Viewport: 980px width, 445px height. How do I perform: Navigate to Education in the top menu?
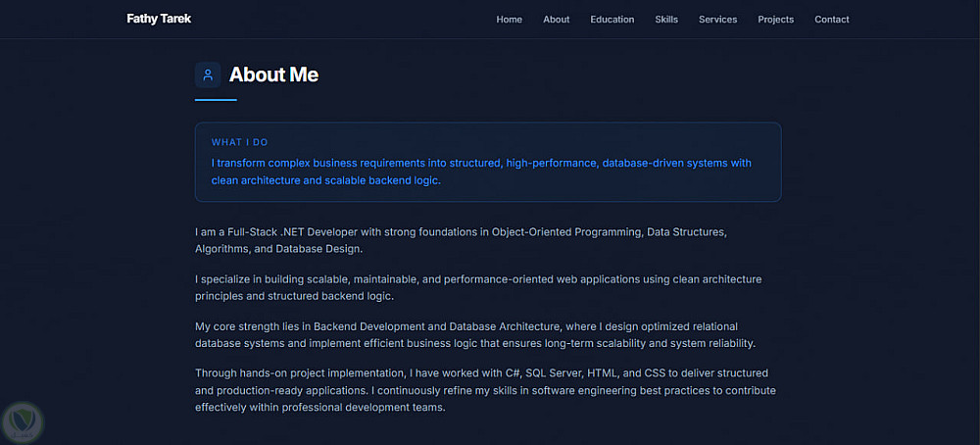pyautogui.click(x=612, y=20)
